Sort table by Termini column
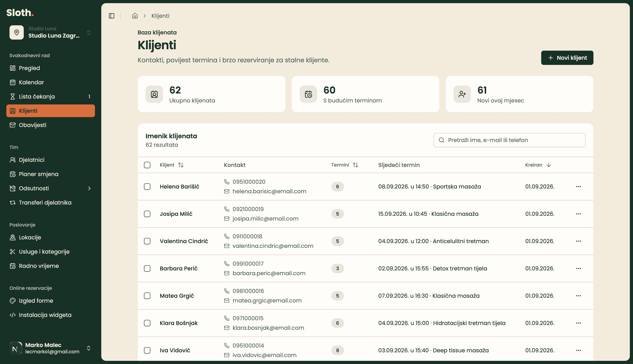 [x=345, y=165]
